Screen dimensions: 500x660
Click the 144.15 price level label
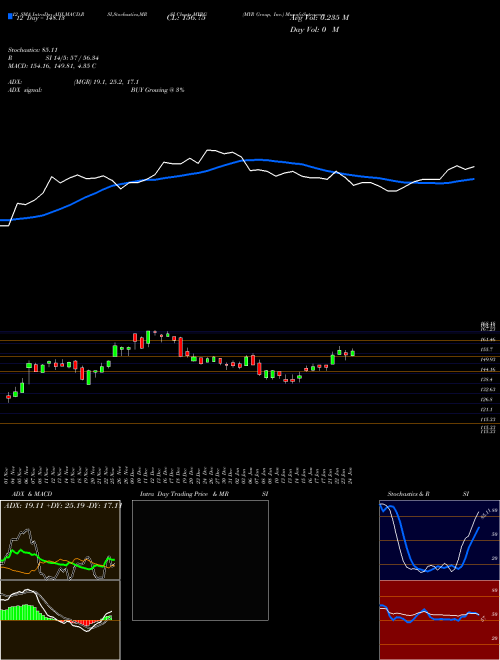coord(487,370)
